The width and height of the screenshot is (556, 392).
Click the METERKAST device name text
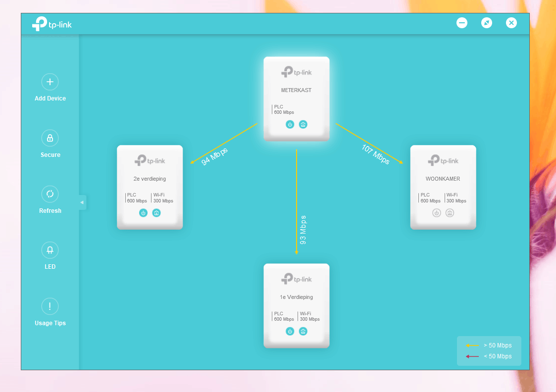[297, 91]
